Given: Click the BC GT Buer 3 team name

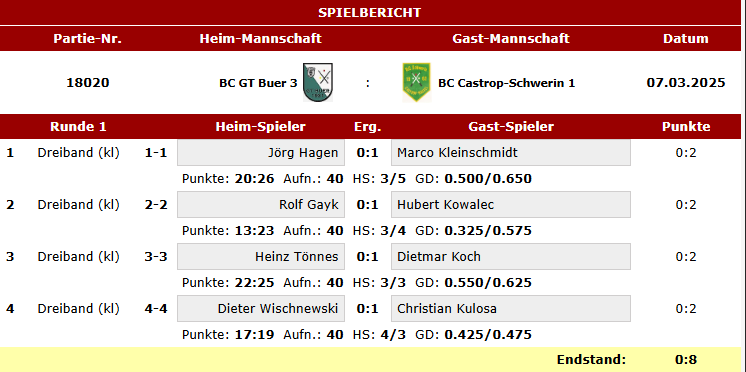Looking at the screenshot, I should tap(258, 83).
